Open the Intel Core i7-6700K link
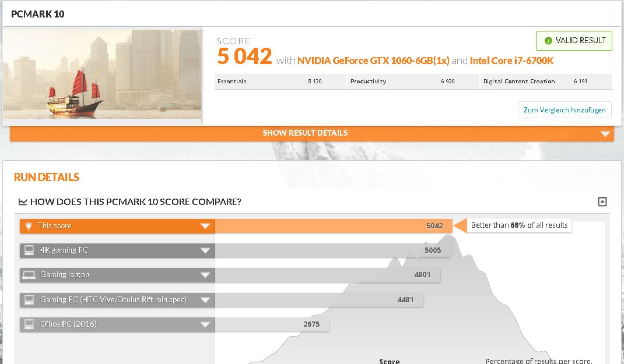Image resolution: width=624 pixels, height=364 pixels. point(511,60)
